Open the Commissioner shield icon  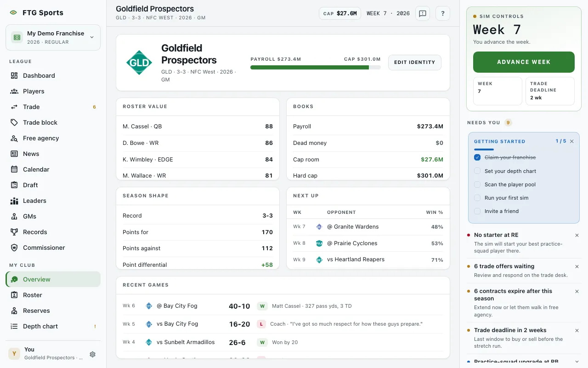pyautogui.click(x=14, y=247)
